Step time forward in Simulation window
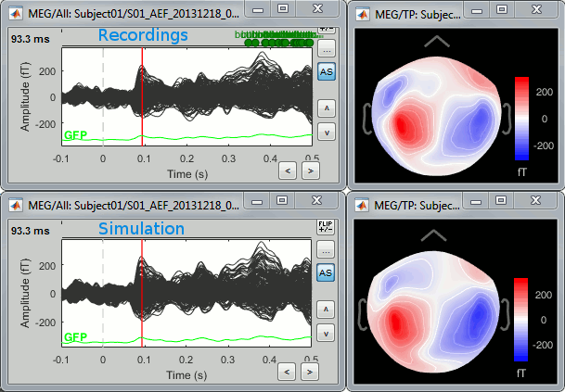Image resolution: width=565 pixels, height=392 pixels. pyautogui.click(x=310, y=372)
